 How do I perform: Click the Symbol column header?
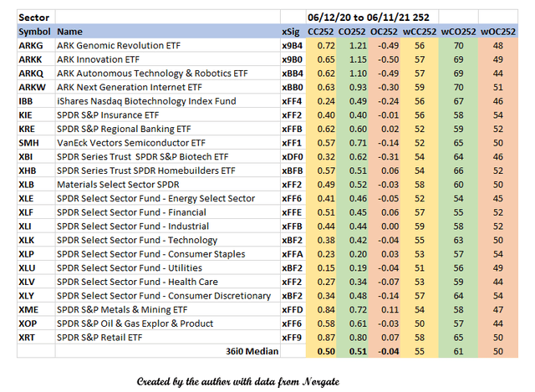(x=36, y=32)
